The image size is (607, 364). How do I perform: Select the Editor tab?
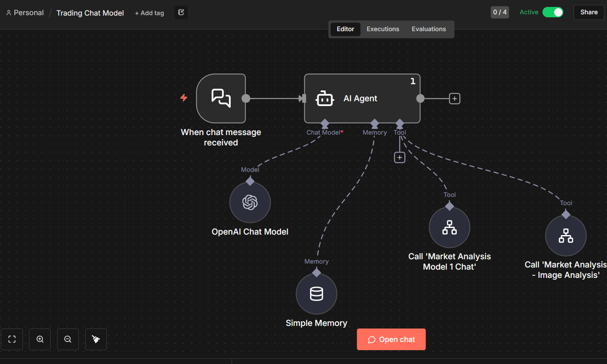point(345,29)
